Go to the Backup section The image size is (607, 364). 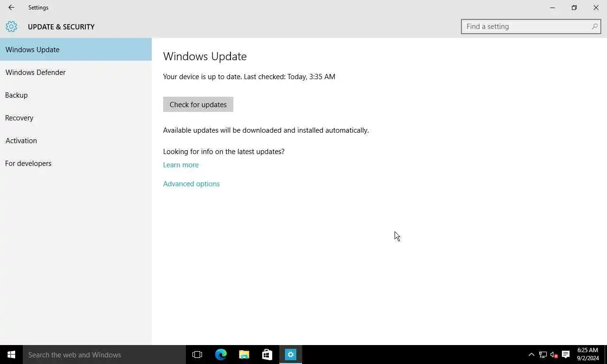point(76,95)
